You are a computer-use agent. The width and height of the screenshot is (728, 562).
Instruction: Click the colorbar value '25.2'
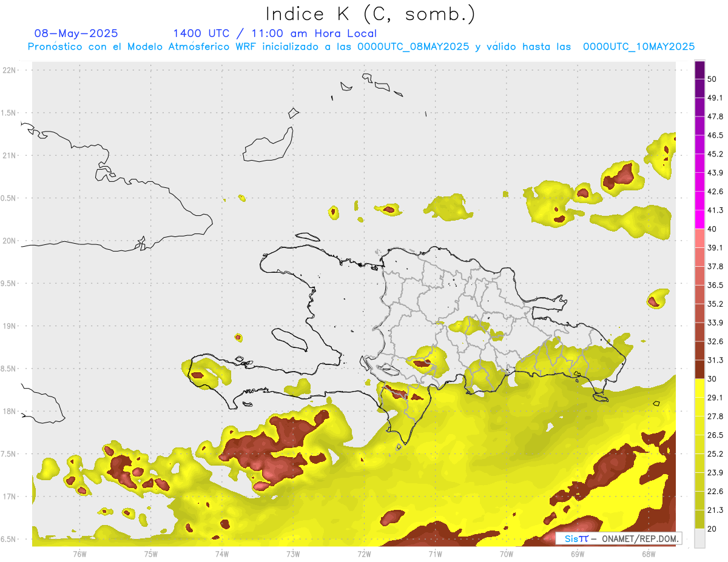coord(715,454)
